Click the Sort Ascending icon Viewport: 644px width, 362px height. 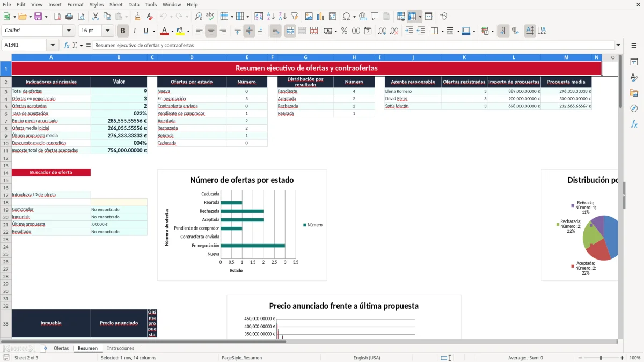click(x=271, y=17)
